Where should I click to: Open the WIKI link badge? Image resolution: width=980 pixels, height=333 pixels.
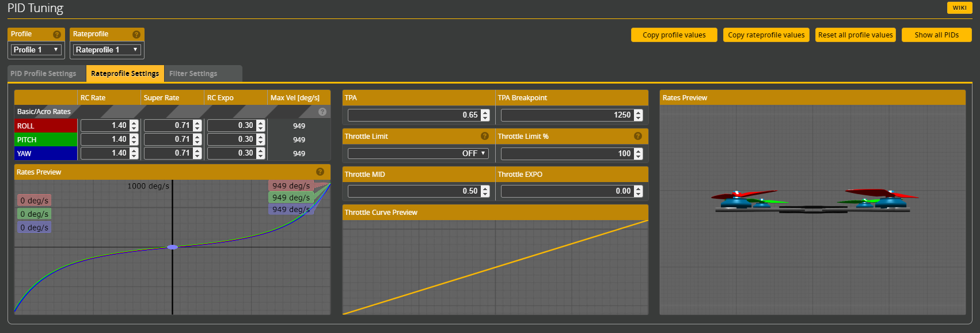tap(959, 7)
